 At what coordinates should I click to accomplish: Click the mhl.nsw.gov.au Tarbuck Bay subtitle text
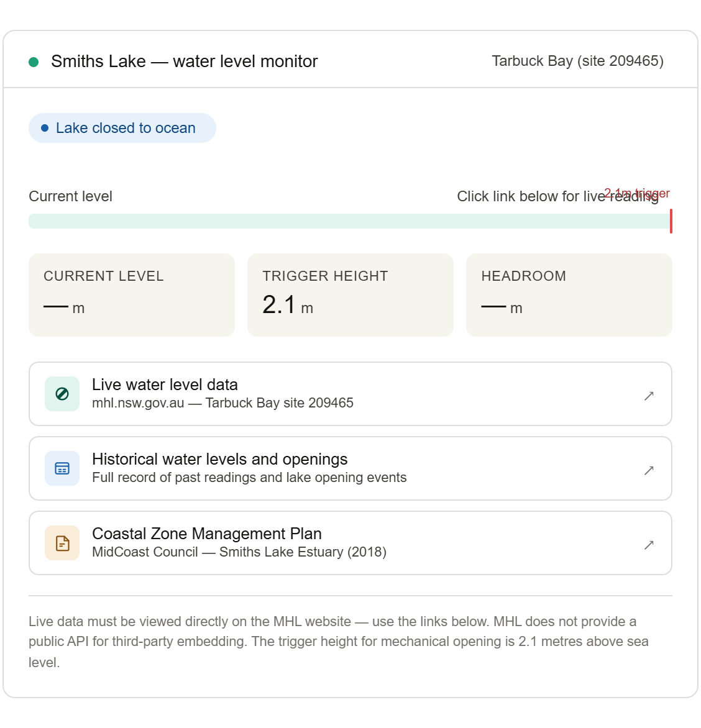tap(222, 403)
